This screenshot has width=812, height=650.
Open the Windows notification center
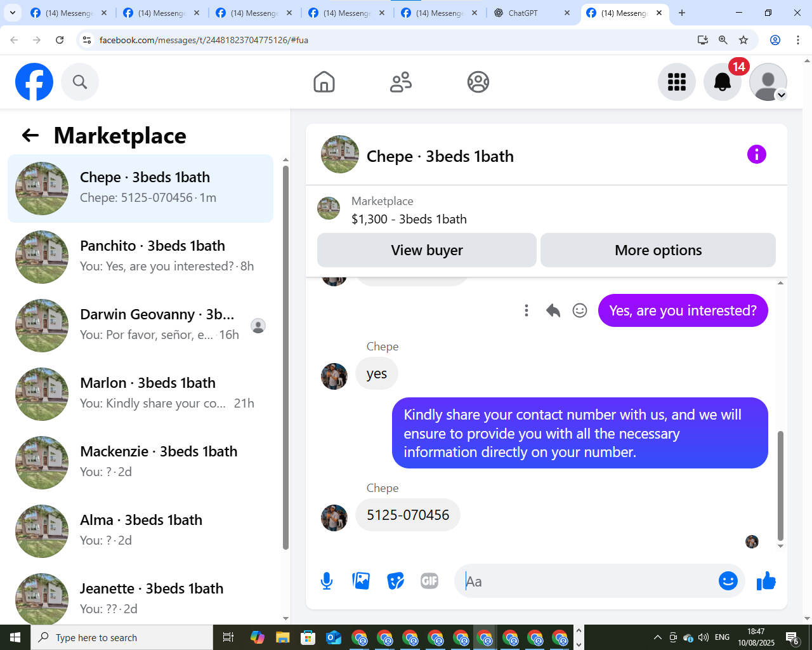792,637
